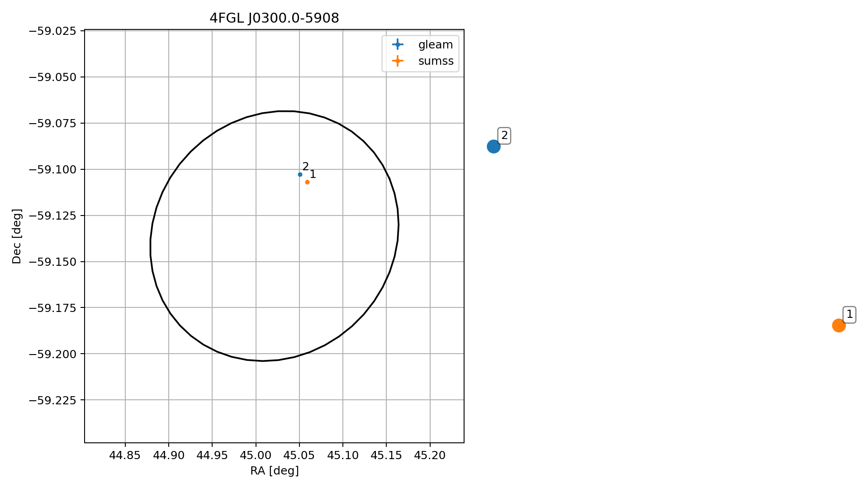Click the annotation 2 next to the blue point

[306, 166]
